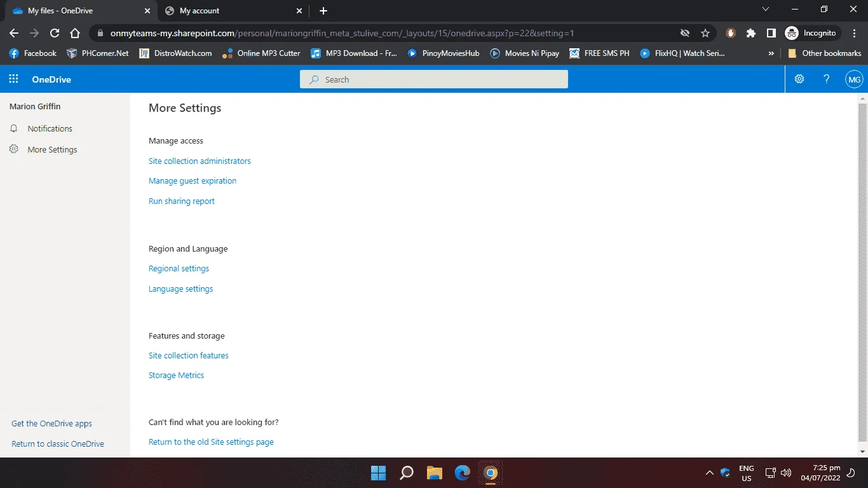
Task: Bookmark this page with star icon
Action: point(705,33)
